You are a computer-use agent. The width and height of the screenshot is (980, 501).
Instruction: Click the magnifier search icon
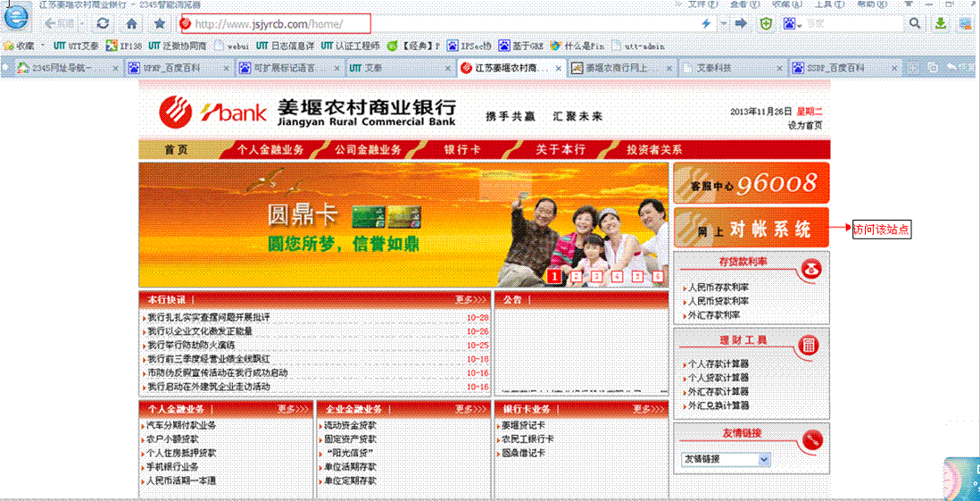914,24
